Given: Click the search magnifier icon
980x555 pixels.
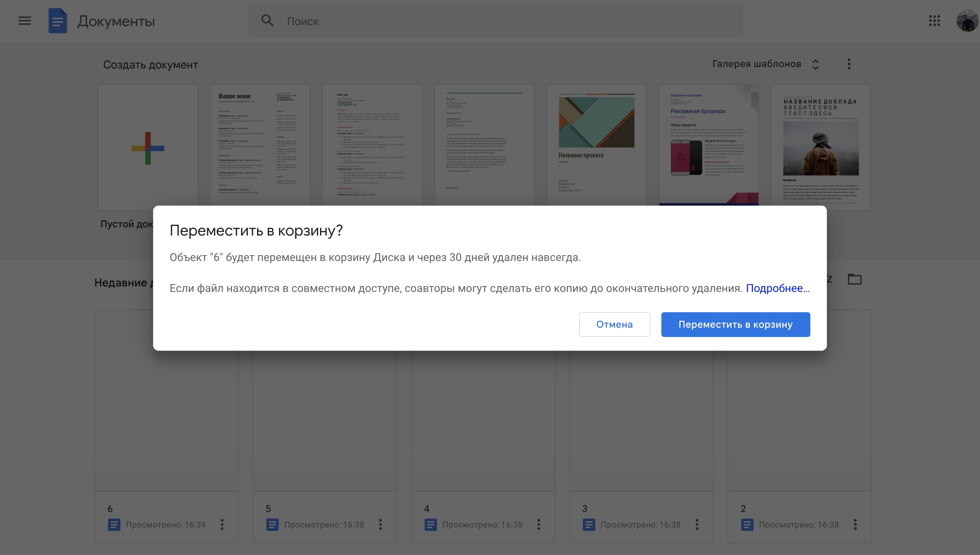Looking at the screenshot, I should coord(267,21).
